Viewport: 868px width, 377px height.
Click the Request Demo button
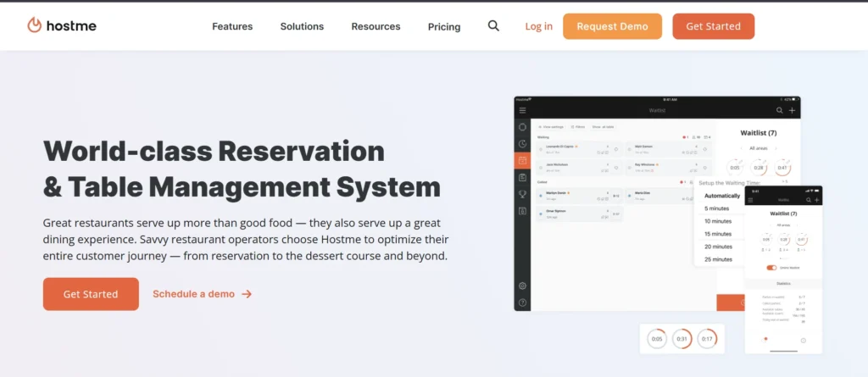(612, 26)
